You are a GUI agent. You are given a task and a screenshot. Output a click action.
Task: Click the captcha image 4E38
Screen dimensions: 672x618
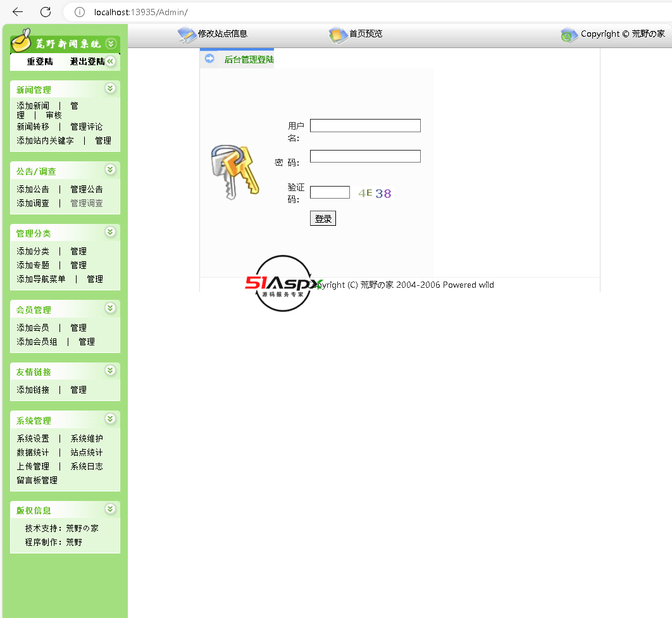[375, 194]
